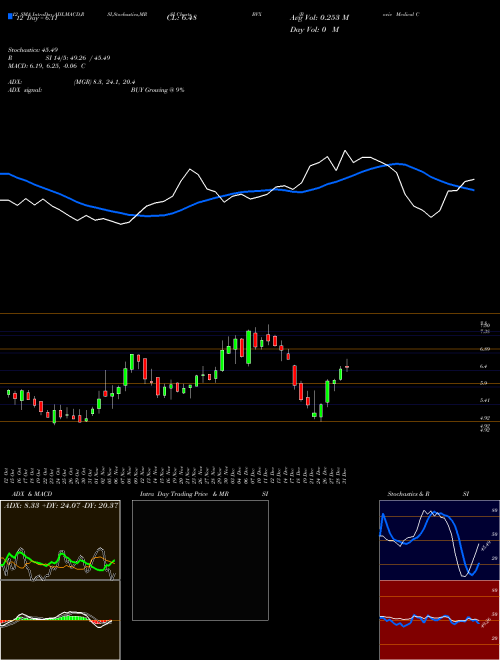Select the 'Avg Vol: 0.253 M' text

click(319, 18)
